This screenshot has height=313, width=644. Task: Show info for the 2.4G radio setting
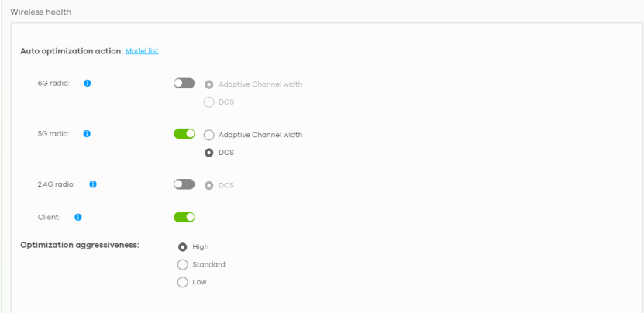coord(93,184)
